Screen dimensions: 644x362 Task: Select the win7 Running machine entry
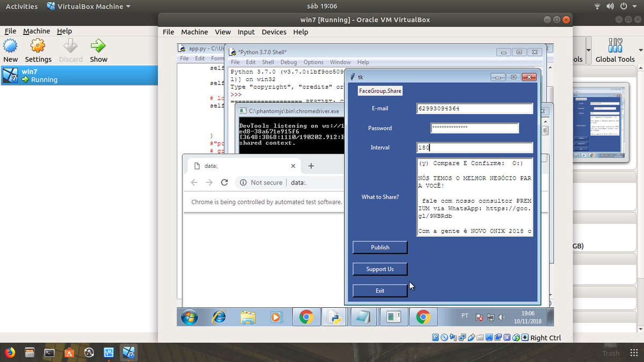[79, 75]
